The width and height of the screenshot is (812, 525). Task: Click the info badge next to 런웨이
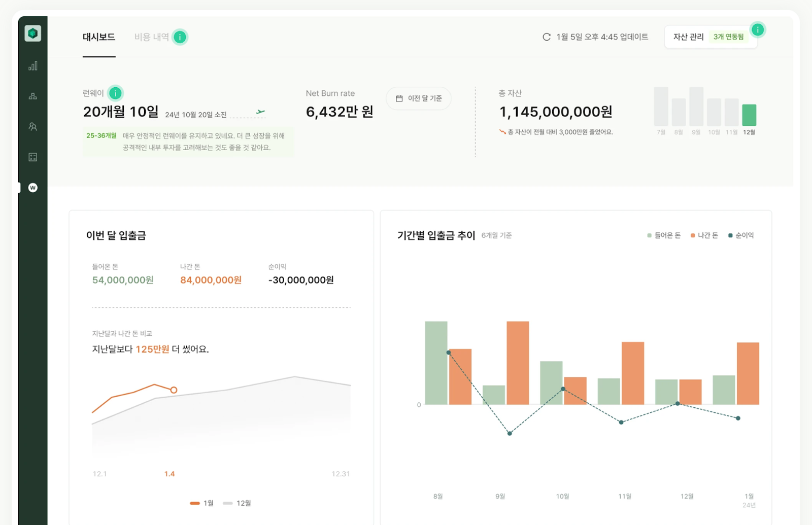pos(116,93)
